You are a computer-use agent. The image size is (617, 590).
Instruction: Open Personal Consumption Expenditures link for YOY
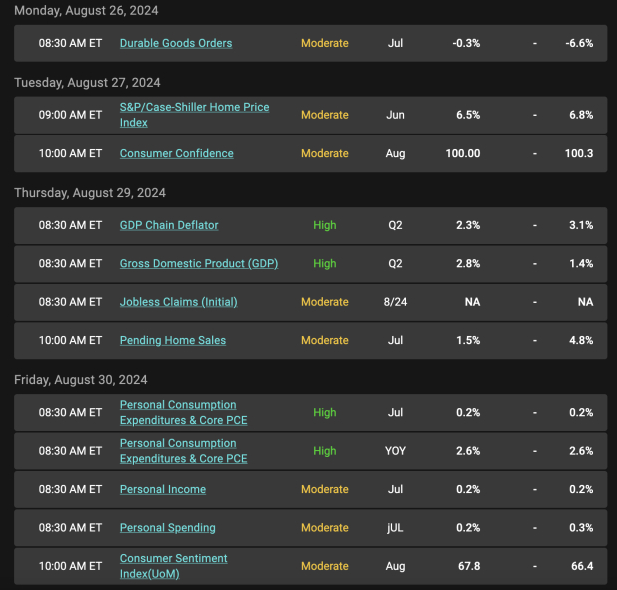(184, 451)
